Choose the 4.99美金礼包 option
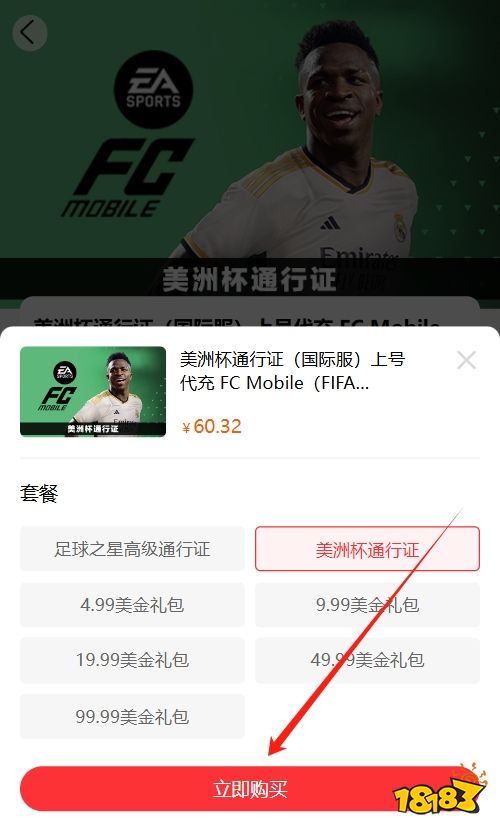This screenshot has height=831, width=500. click(132, 605)
